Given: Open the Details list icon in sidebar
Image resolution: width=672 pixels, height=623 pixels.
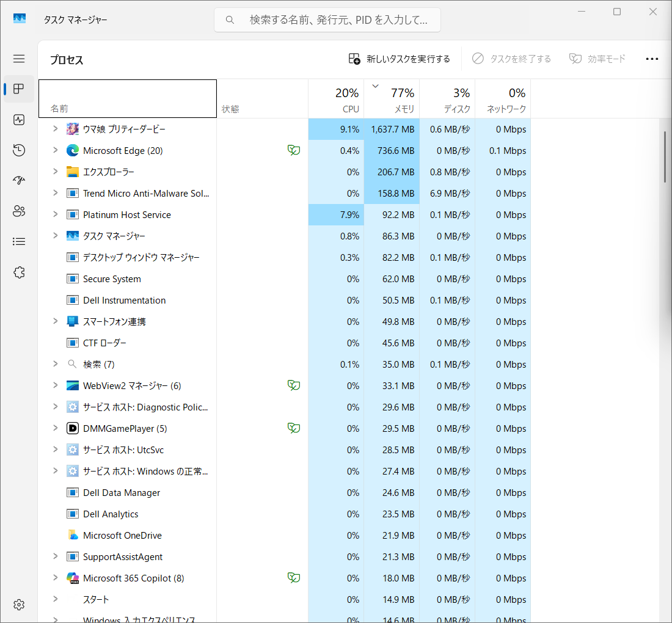Looking at the screenshot, I should point(19,242).
